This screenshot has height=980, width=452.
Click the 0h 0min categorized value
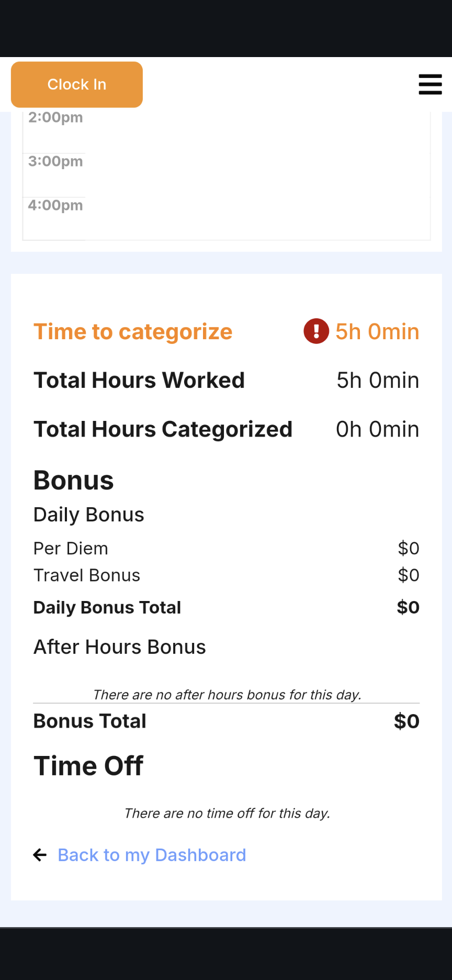(377, 429)
